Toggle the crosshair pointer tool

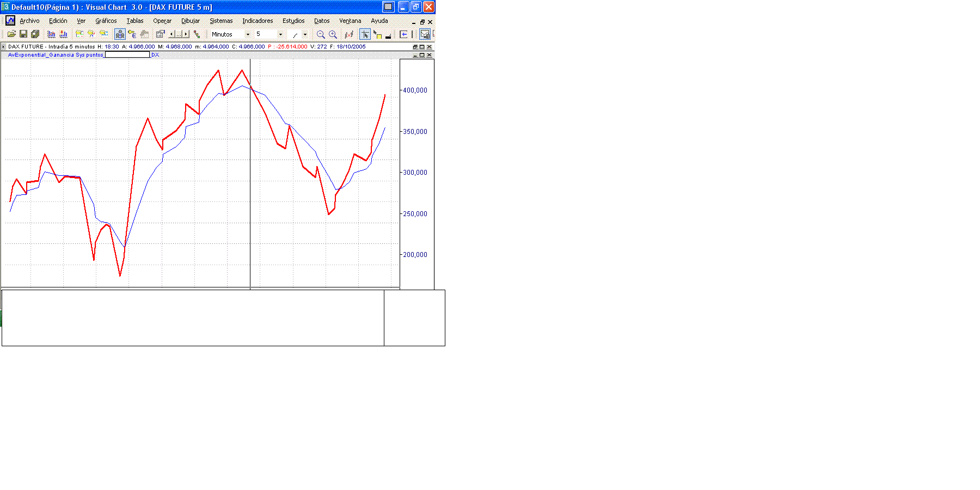click(x=365, y=34)
